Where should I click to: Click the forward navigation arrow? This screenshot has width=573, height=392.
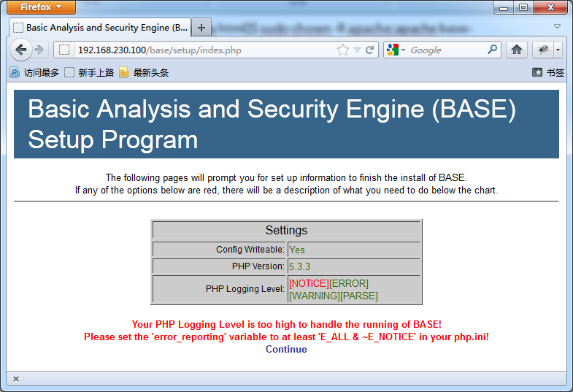tap(39, 50)
